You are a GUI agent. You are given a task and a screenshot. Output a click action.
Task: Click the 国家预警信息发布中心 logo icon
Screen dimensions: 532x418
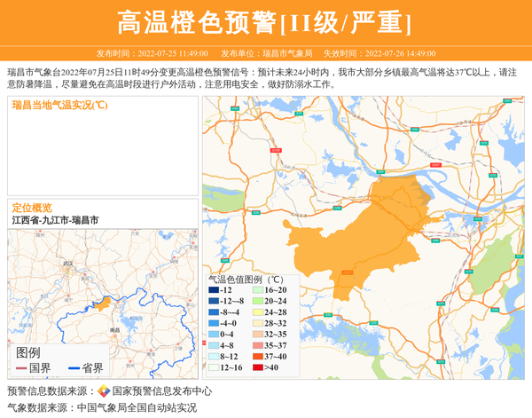coord(104,390)
